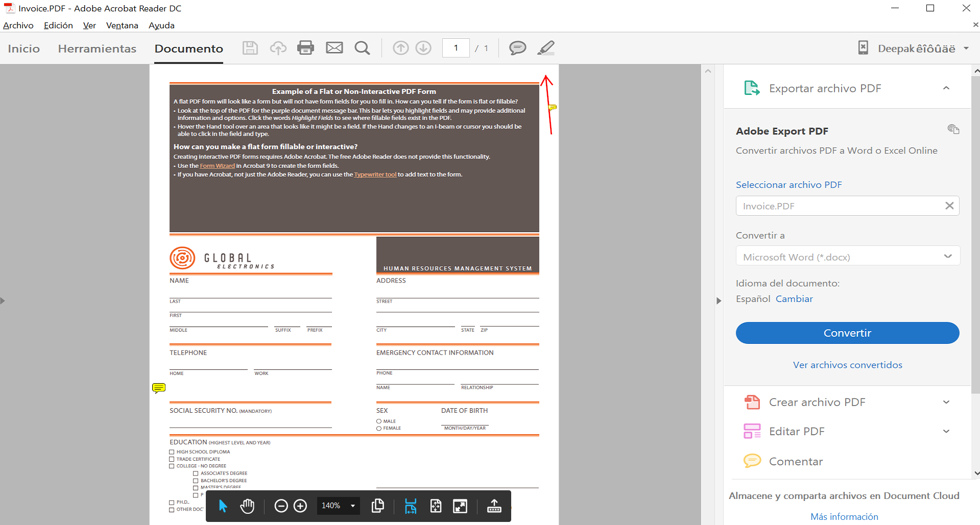980x525 pixels.
Task: Select the highlight pen tool
Action: [x=546, y=48]
